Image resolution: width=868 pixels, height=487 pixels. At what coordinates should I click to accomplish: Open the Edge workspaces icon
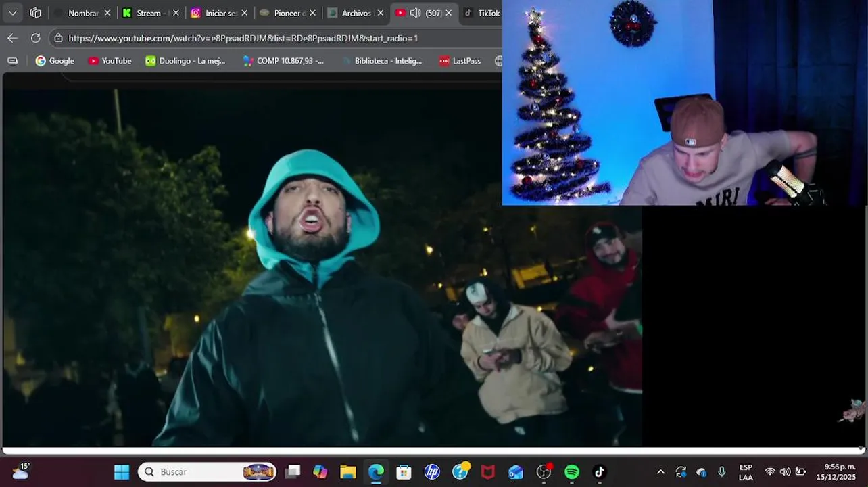coord(36,13)
